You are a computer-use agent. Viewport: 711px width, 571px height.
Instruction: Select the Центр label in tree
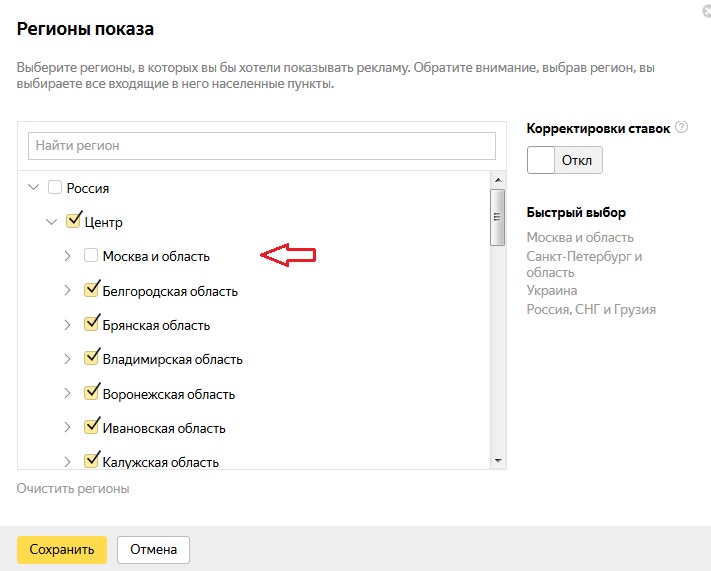(x=103, y=222)
